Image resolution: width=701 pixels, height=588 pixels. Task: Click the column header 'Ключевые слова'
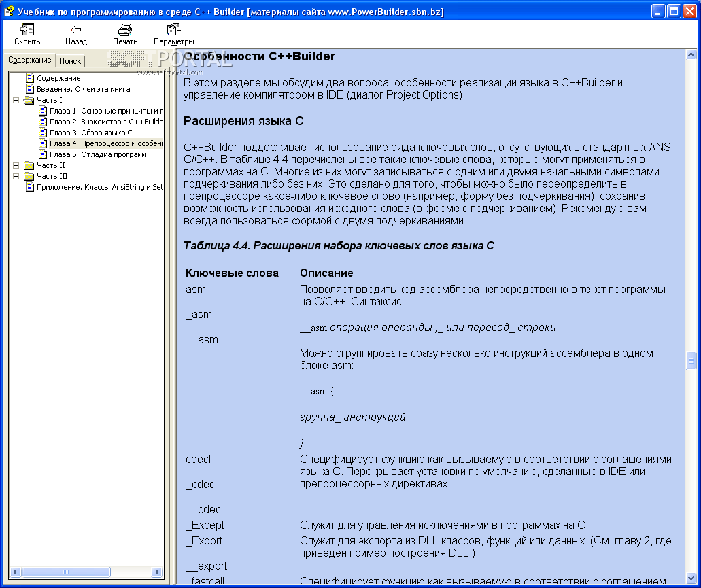tap(232, 273)
